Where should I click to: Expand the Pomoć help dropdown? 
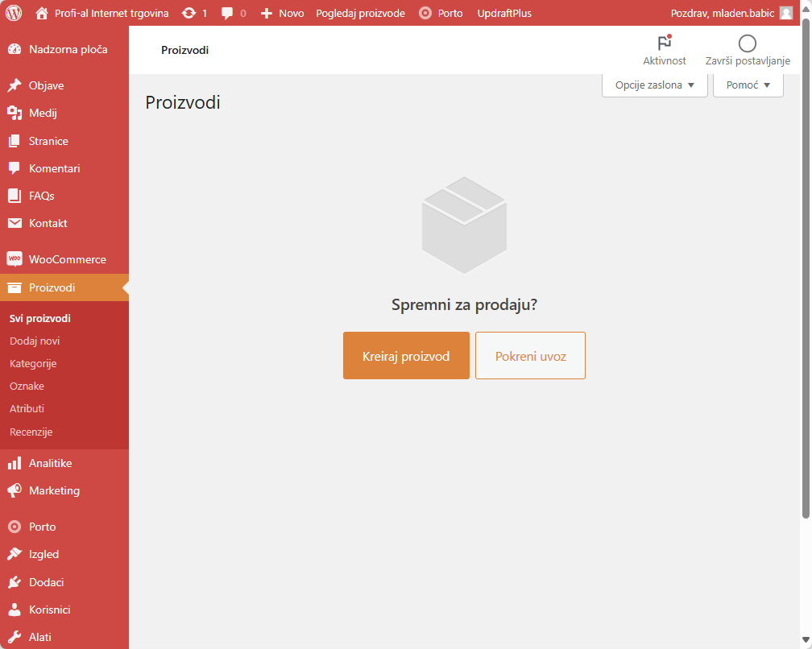[x=748, y=85]
